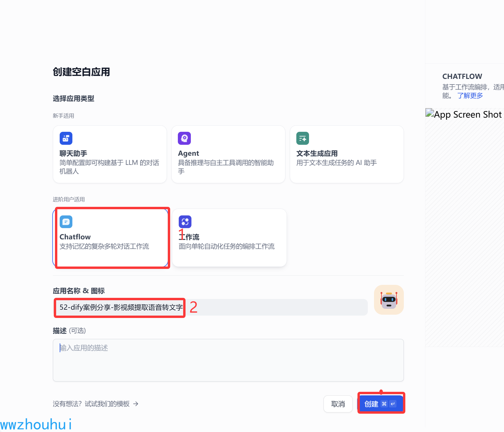Screen dimensions: 504x432
Task: Click the 进阶用户适用 group label
Action: tap(69, 199)
